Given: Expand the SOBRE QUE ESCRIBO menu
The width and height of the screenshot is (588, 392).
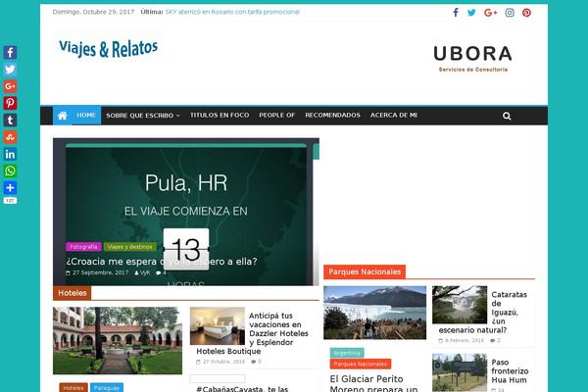Looking at the screenshot, I should [x=143, y=116].
